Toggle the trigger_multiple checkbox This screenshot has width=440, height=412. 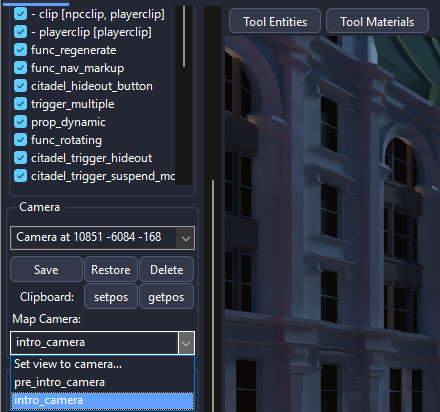[20, 104]
